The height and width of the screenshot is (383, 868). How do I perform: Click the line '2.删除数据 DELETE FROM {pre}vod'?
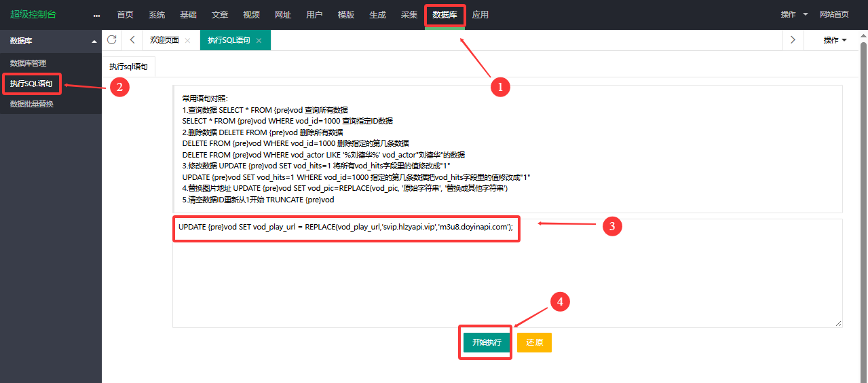point(263,132)
